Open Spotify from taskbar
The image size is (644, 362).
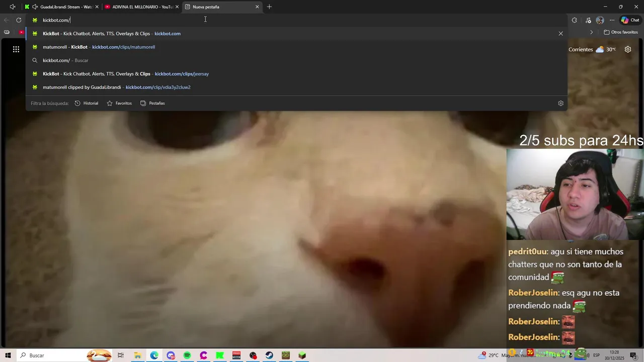point(187,355)
